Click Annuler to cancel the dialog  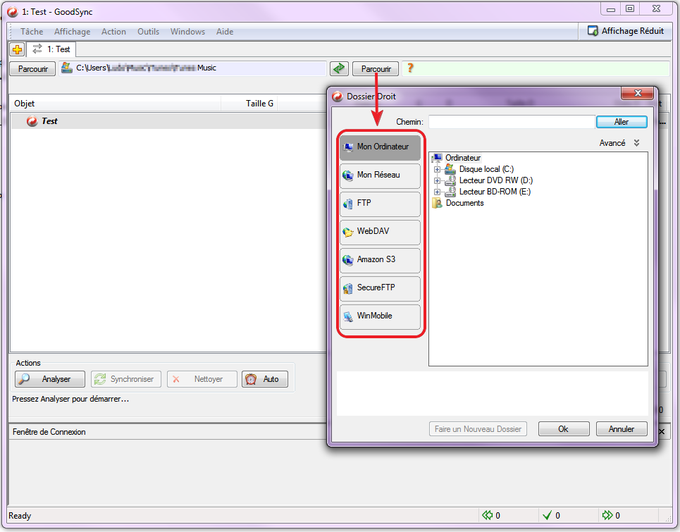tap(621, 429)
